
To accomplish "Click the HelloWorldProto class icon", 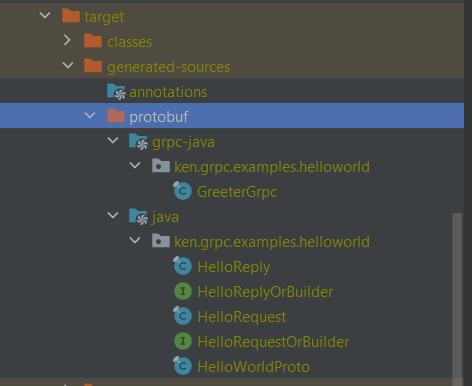I will [x=182, y=366].
